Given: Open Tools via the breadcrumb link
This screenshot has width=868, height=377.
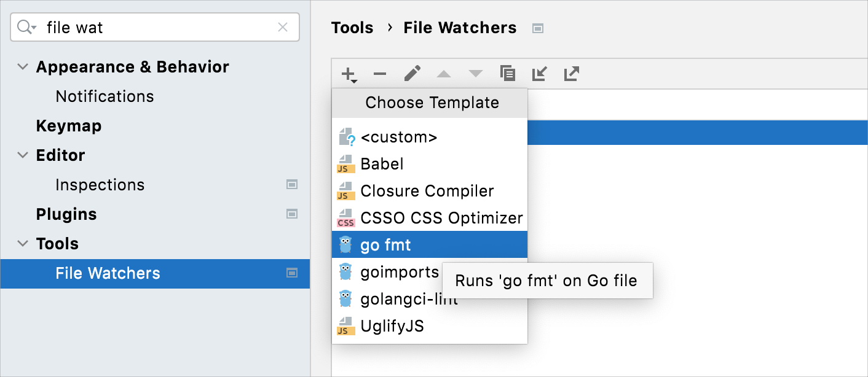Looking at the screenshot, I should [352, 28].
